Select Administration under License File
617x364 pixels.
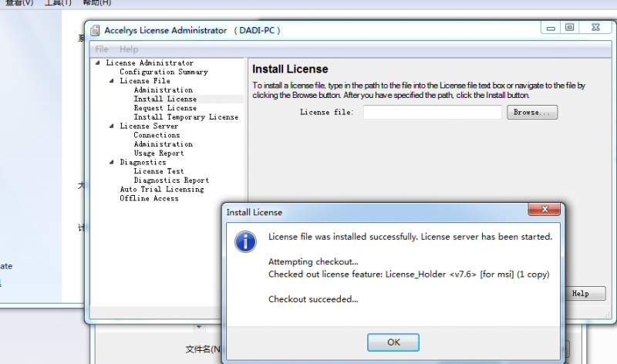(164, 89)
